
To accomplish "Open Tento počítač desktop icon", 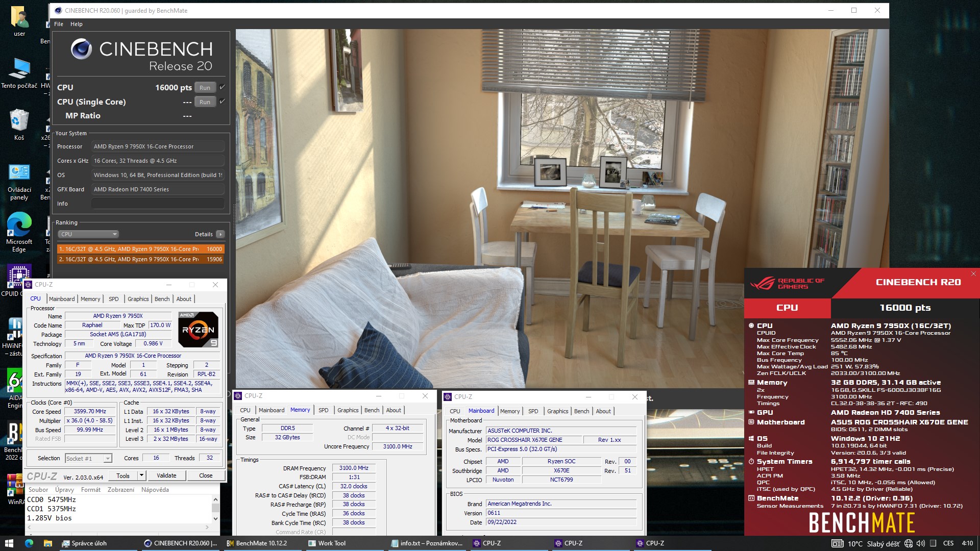I will 19,74.
